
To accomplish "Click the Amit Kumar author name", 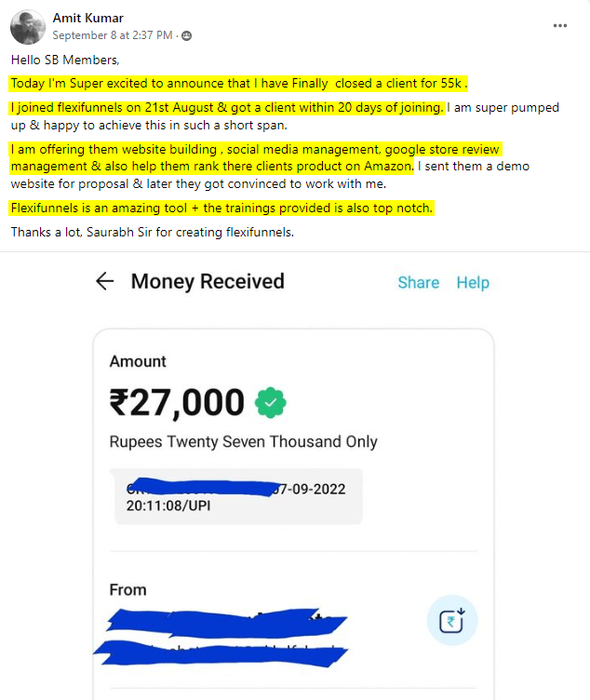I will pos(87,18).
